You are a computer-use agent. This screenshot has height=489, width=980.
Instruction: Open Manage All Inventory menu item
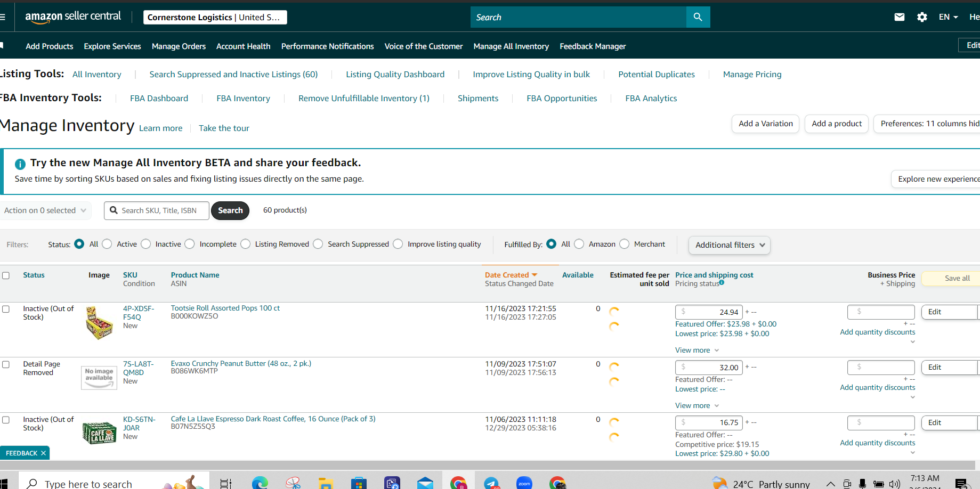[x=511, y=46]
